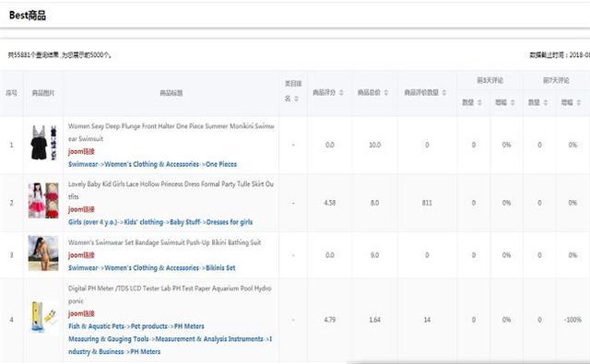Sort by 商品总价 column arrows
The width and height of the screenshot is (590, 364).
[386, 92]
